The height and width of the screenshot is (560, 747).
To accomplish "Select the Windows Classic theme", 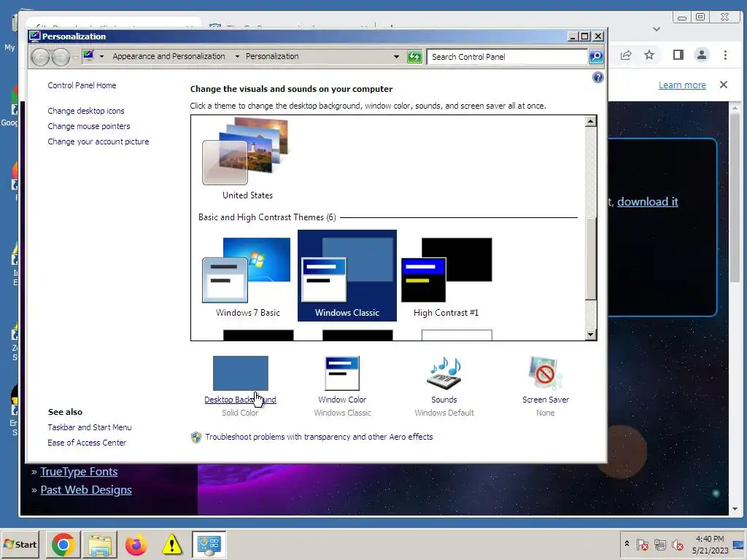I will pyautogui.click(x=347, y=276).
